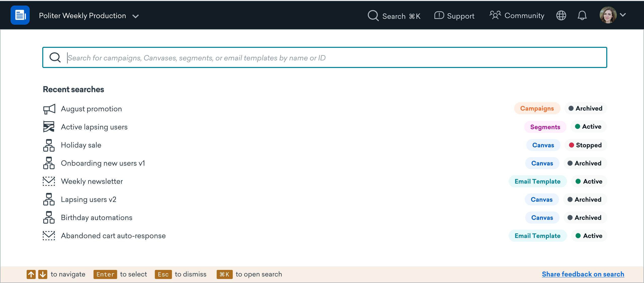Open Search ⌘K in the top bar

pyautogui.click(x=394, y=16)
